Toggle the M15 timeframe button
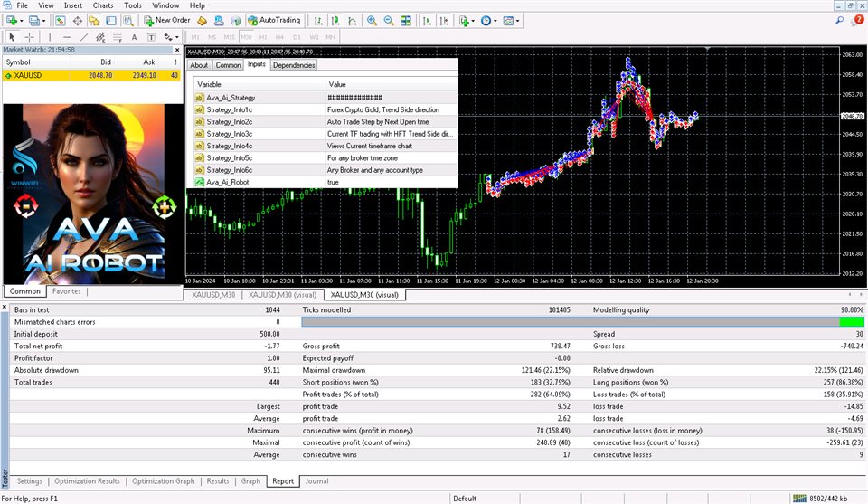Screen dimensions: 868x504 [229, 37]
